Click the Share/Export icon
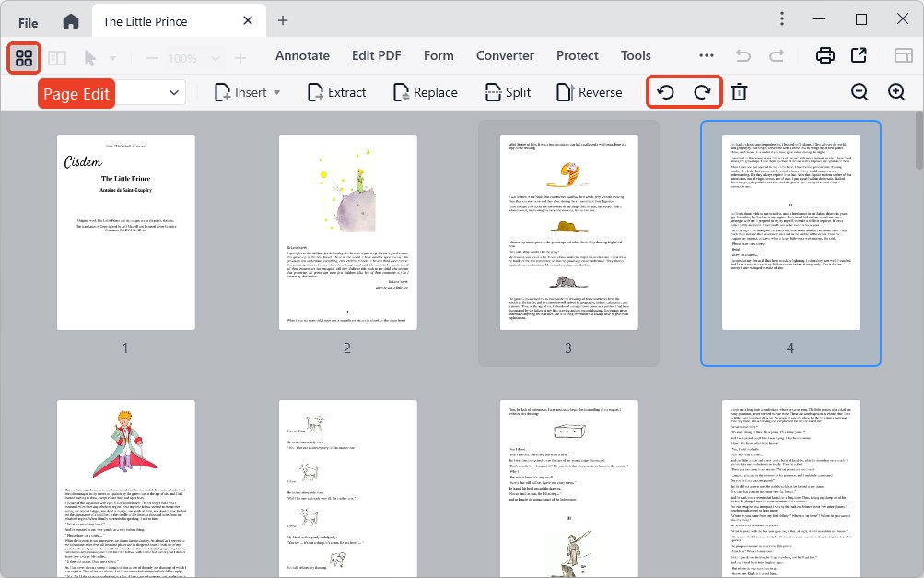924x578 pixels. click(x=859, y=55)
